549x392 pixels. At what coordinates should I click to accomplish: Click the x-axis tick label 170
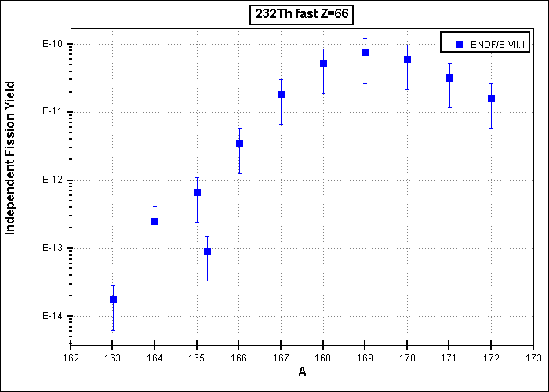click(x=407, y=358)
